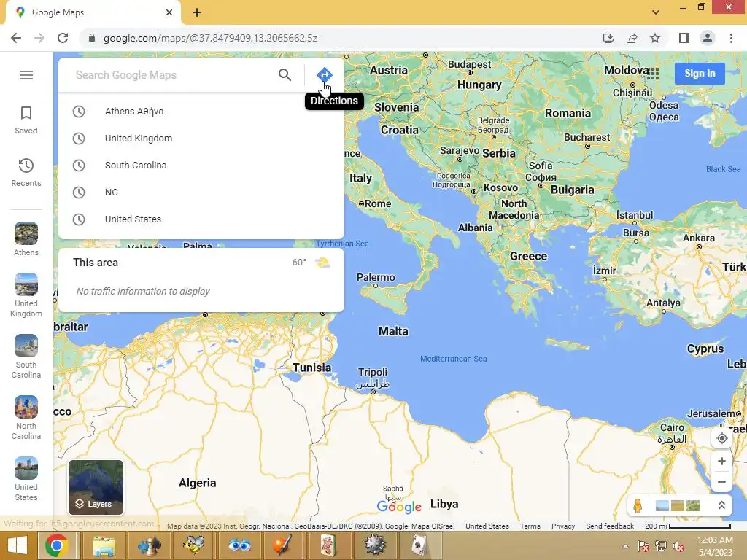747x560 pixels.
Task: Click the Sign in button
Action: pyautogui.click(x=700, y=74)
